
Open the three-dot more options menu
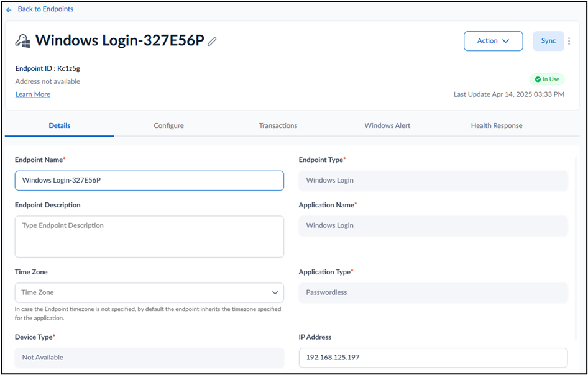tap(569, 41)
